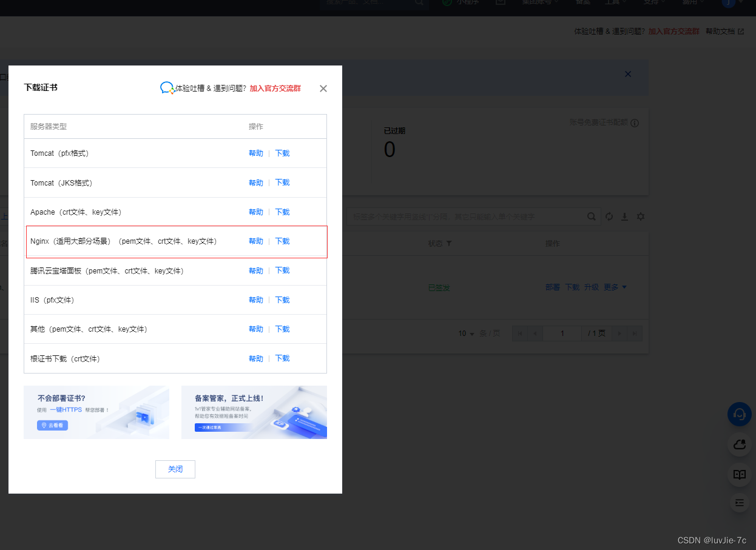Open help for the Nginx row
The width and height of the screenshot is (756, 550).
(x=256, y=241)
